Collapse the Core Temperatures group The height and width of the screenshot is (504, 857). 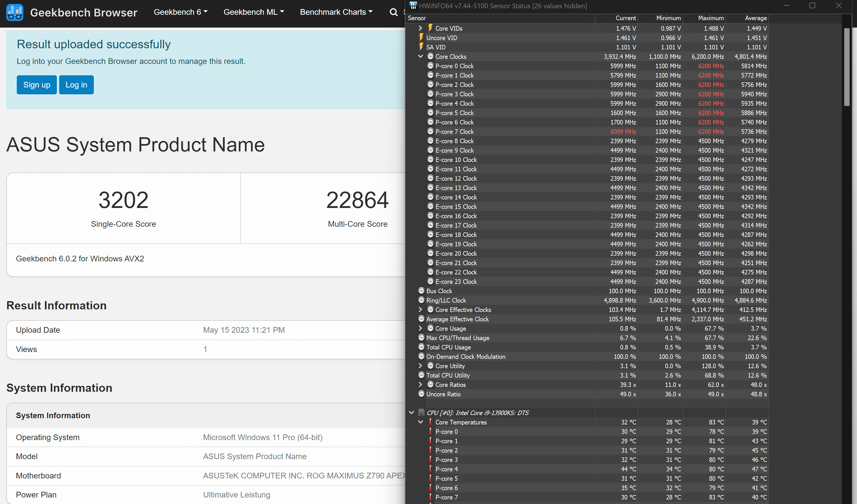420,422
